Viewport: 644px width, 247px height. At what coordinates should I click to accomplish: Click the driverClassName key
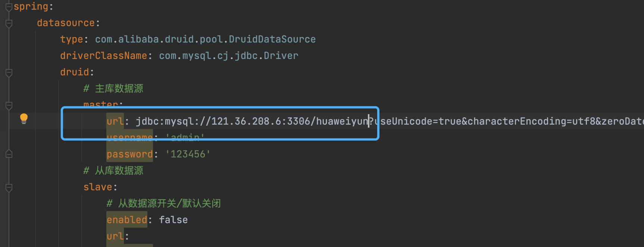[104, 56]
